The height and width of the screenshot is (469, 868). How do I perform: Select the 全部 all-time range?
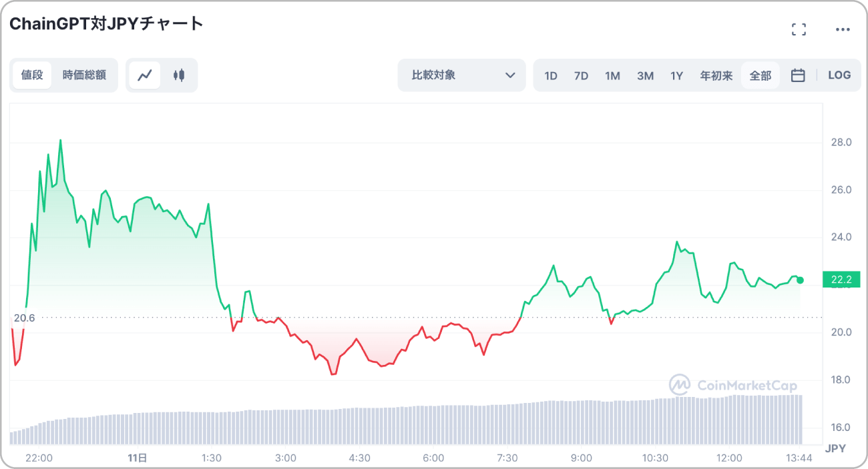[x=761, y=75]
